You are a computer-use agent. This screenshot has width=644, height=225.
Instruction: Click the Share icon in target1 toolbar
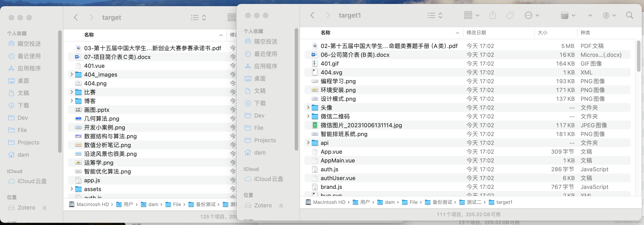pyautogui.click(x=492, y=15)
